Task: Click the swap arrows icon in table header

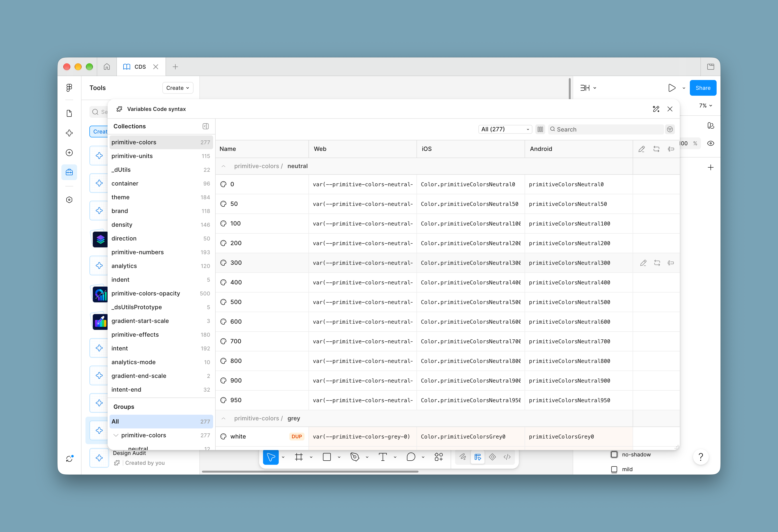Action: (656, 149)
